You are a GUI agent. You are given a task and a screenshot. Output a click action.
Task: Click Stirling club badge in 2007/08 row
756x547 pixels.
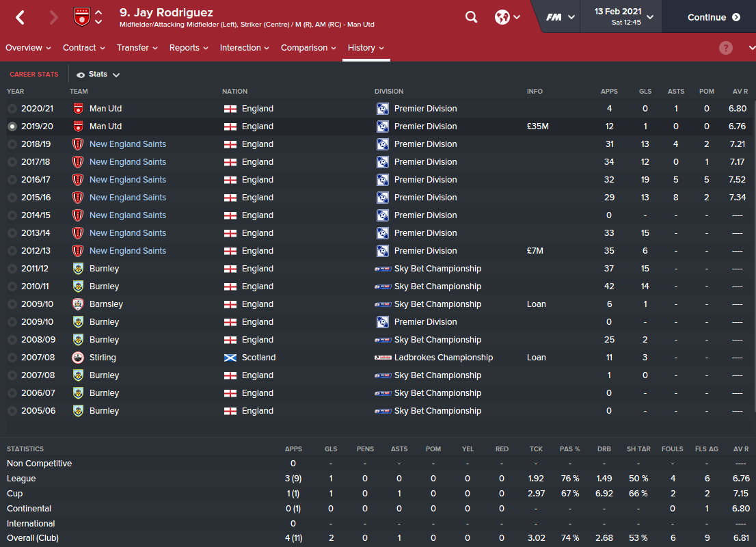[78, 358]
